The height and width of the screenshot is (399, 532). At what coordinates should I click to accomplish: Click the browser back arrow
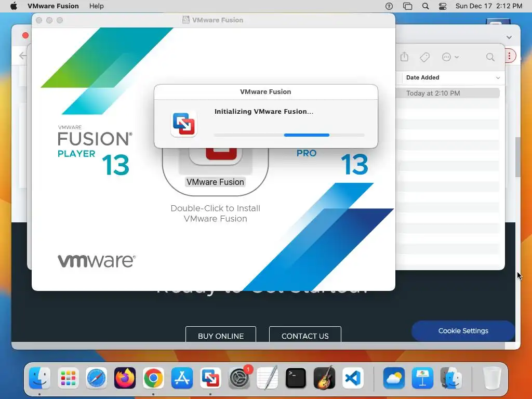tap(22, 56)
